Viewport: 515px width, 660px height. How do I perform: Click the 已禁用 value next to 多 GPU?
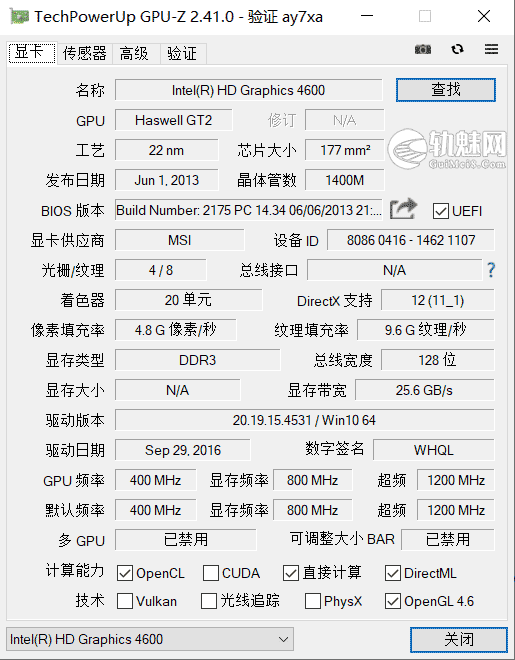pyautogui.click(x=186, y=540)
